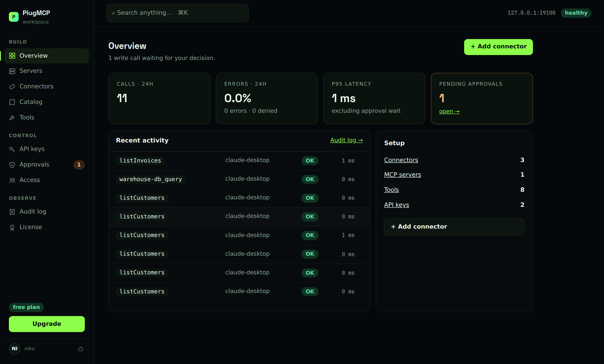Open the Catalog section
The height and width of the screenshot is (364, 604).
point(47,102)
